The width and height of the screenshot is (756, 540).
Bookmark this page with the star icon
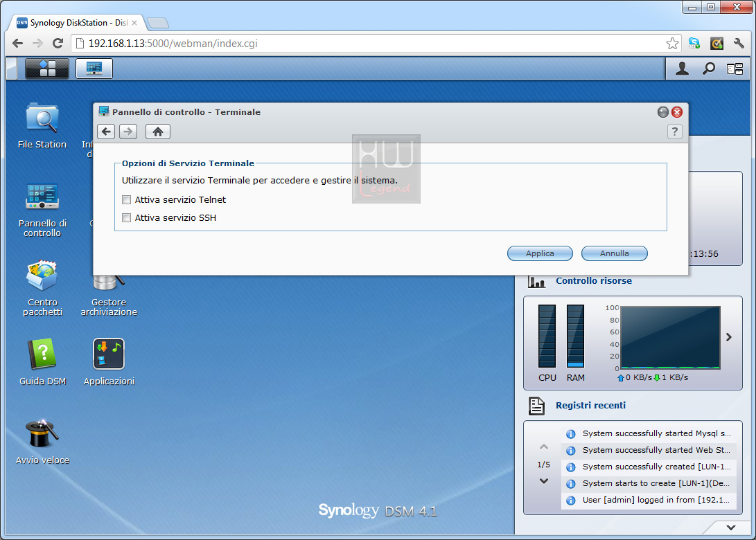(672, 44)
